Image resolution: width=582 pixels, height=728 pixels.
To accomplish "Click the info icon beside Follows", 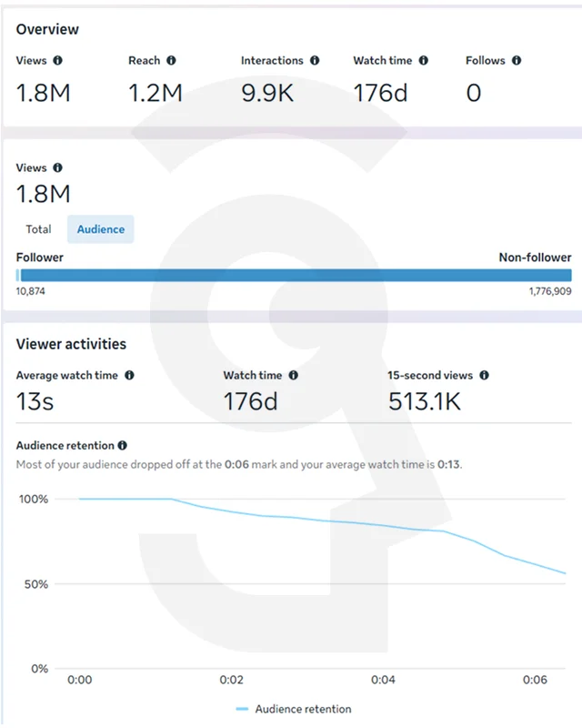I will [x=517, y=60].
